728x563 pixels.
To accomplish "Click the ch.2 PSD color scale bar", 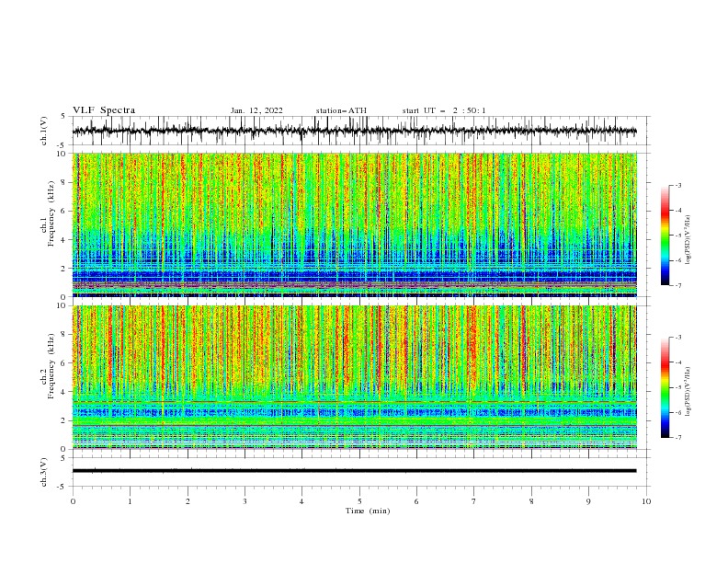I will point(665,387).
